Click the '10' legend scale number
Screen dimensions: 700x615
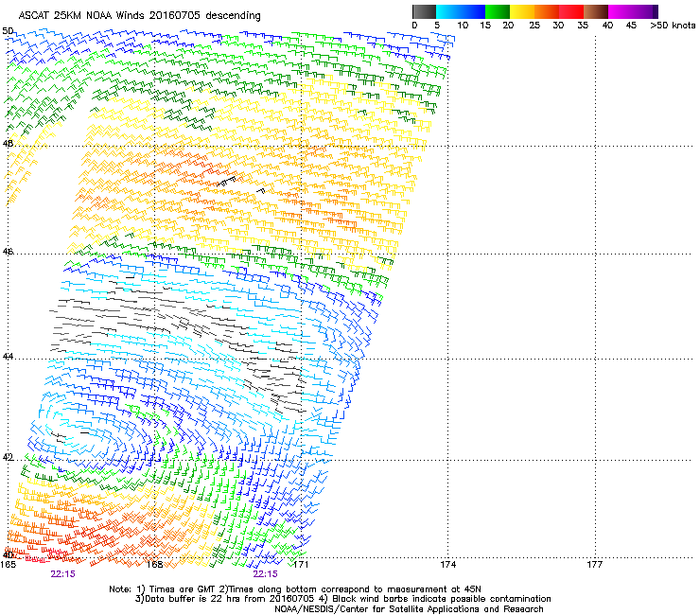[463, 26]
